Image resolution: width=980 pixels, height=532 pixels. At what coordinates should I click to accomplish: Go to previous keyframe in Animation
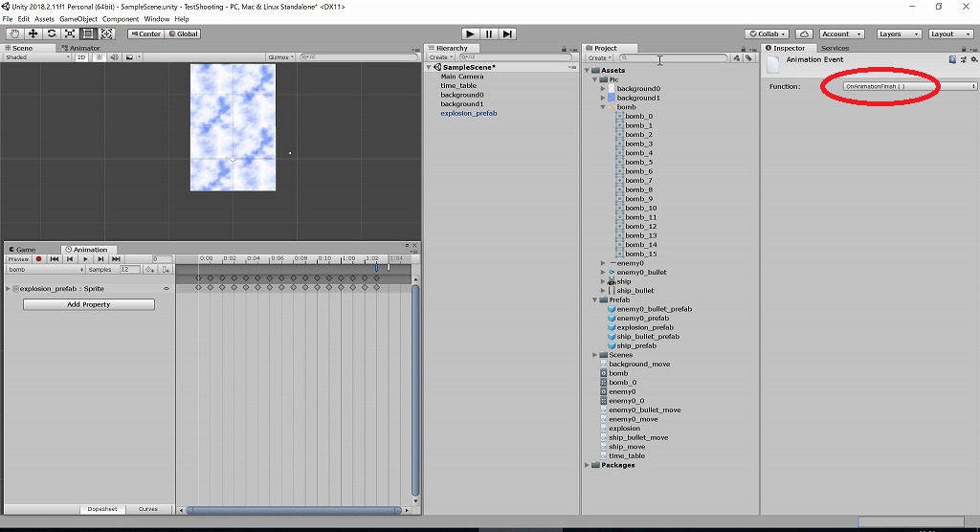click(70, 258)
